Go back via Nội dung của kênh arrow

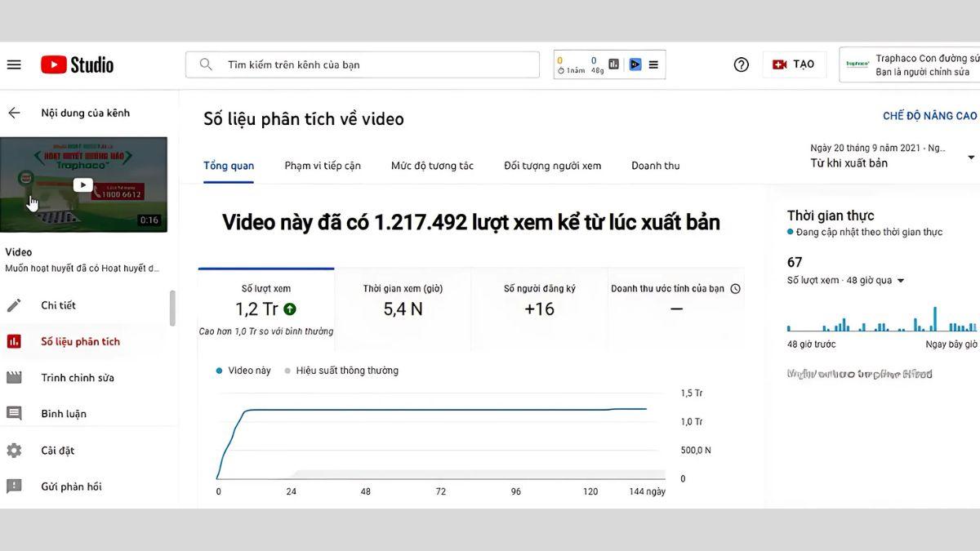(x=14, y=113)
